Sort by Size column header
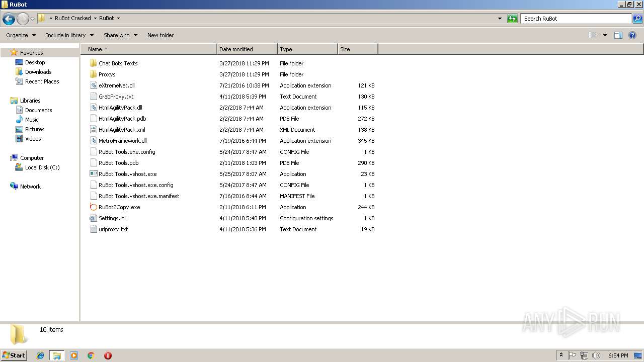This screenshot has height=362, width=644. [358, 49]
